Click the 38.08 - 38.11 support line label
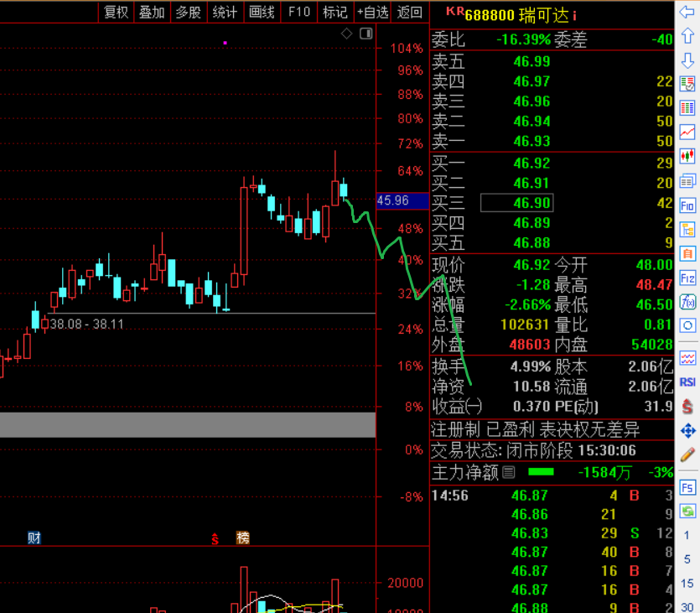This screenshot has height=613, width=700. pyautogui.click(x=86, y=324)
